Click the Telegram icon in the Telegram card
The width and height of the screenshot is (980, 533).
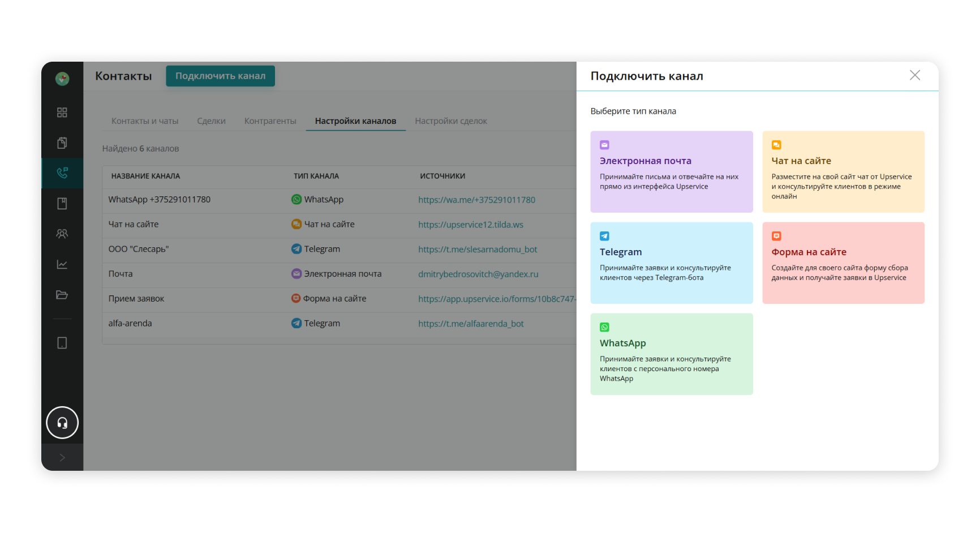[604, 236]
